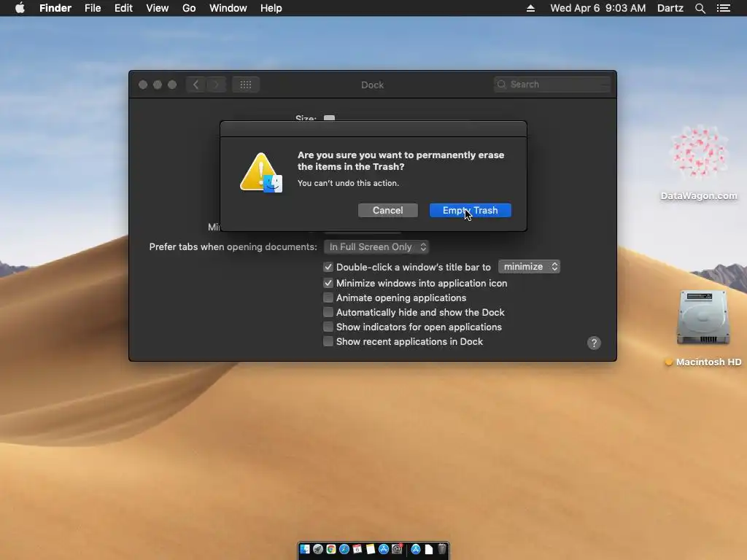Image resolution: width=747 pixels, height=560 pixels.
Task: Enable Show recent applications in Dock
Action: (x=328, y=341)
